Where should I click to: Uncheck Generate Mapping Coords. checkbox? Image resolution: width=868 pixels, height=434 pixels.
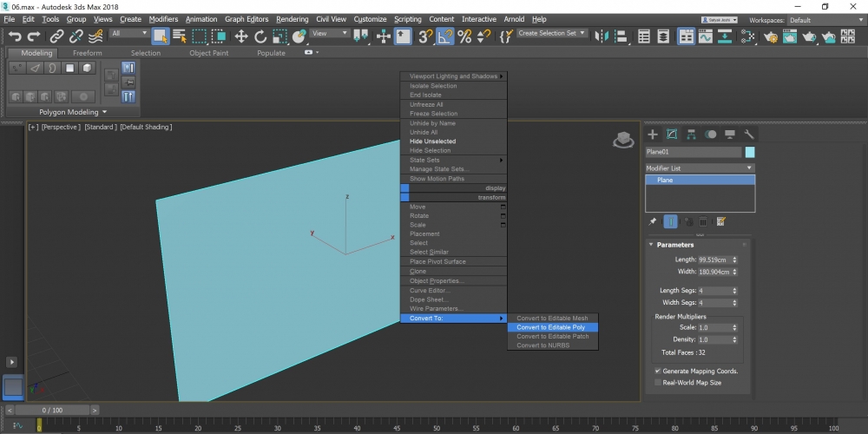(658, 371)
